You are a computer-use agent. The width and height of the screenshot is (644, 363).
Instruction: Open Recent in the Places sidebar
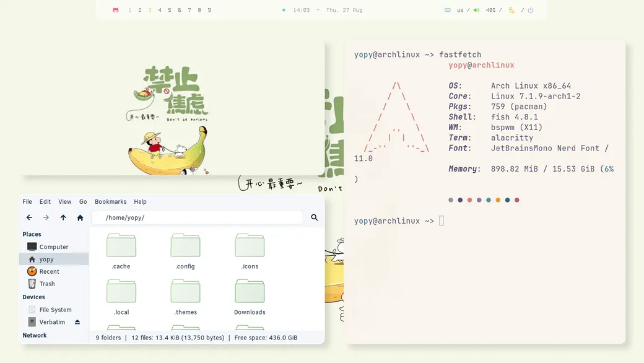click(54, 271)
